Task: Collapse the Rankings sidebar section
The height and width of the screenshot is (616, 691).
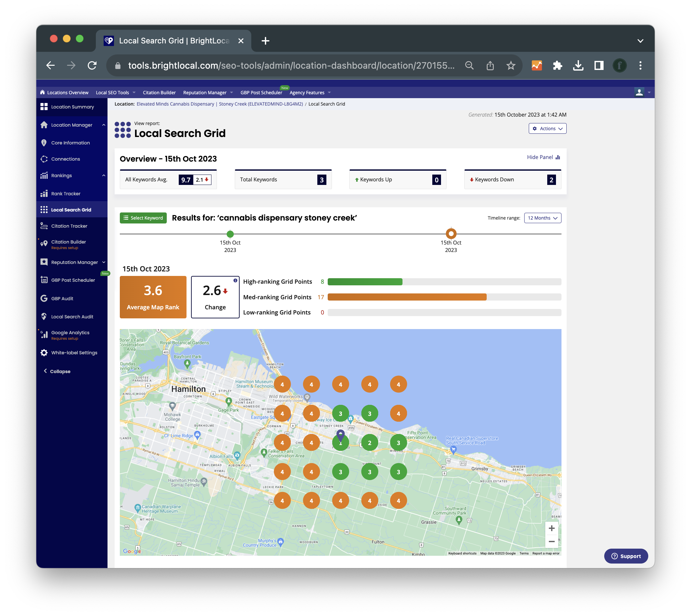Action: (x=104, y=175)
